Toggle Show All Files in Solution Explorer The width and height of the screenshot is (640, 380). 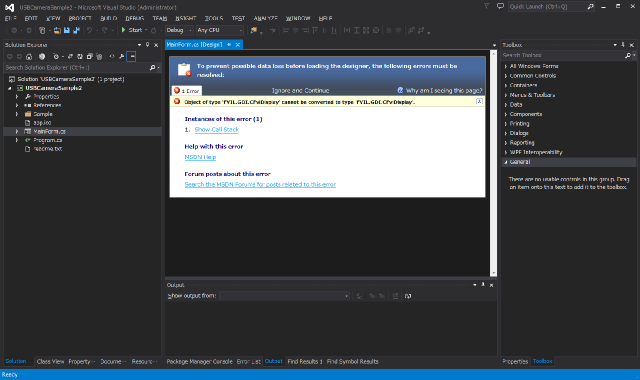(99, 56)
